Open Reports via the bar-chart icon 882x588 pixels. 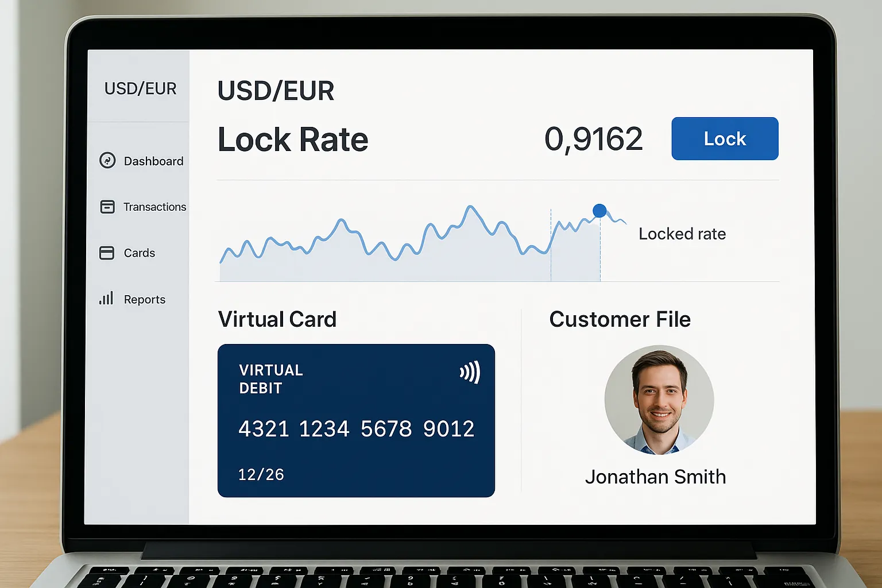[106, 299]
